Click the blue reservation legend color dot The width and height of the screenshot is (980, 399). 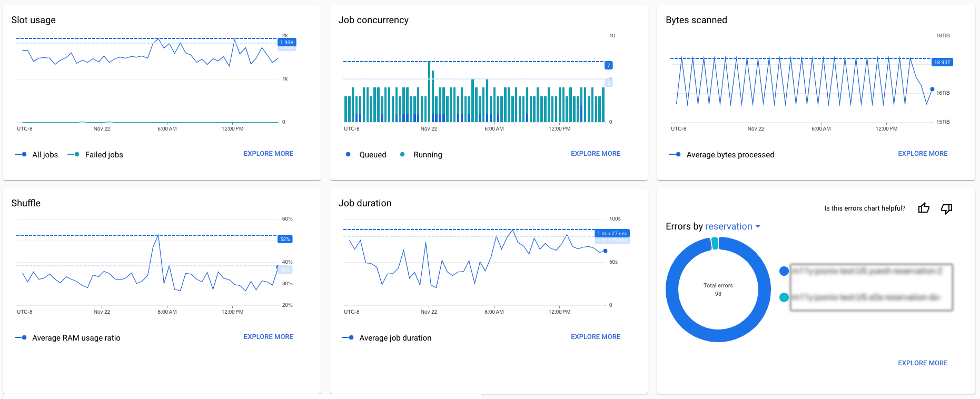784,271
